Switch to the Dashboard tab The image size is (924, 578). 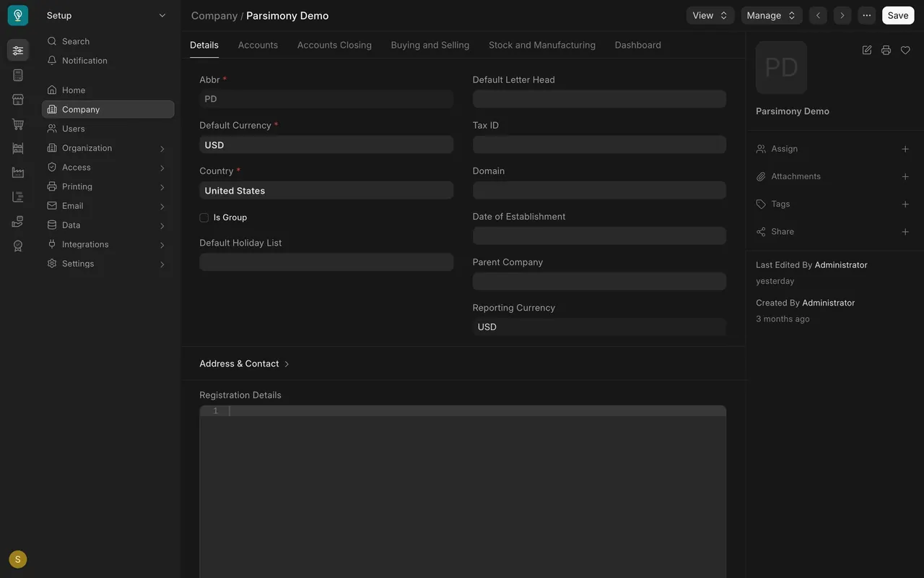(x=638, y=45)
